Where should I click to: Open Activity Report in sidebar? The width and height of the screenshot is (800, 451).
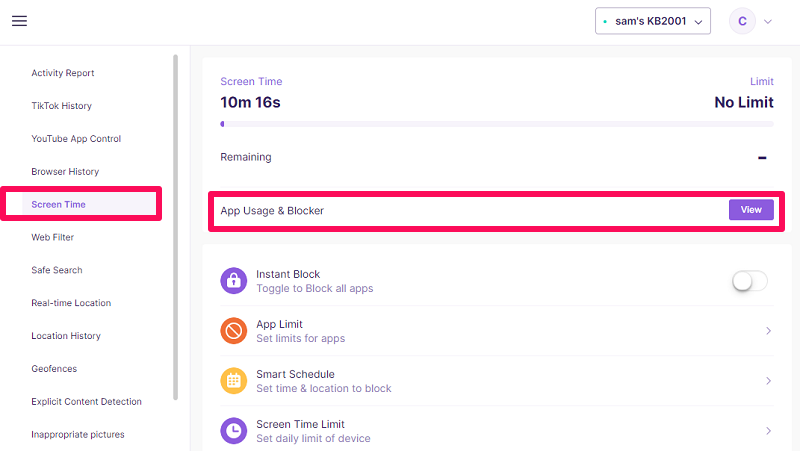pyautogui.click(x=63, y=73)
